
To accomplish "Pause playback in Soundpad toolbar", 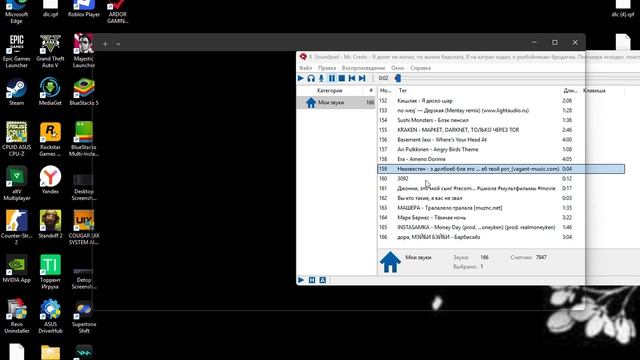I will click(x=331, y=78).
